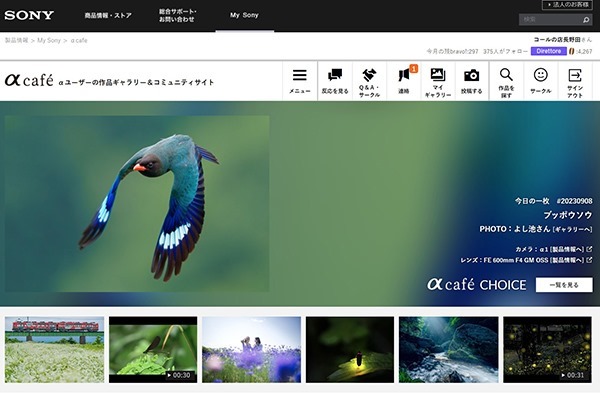This screenshot has height=393, width=600.
Task: Click the 作品を探す magnifier icon
Action: (x=506, y=81)
